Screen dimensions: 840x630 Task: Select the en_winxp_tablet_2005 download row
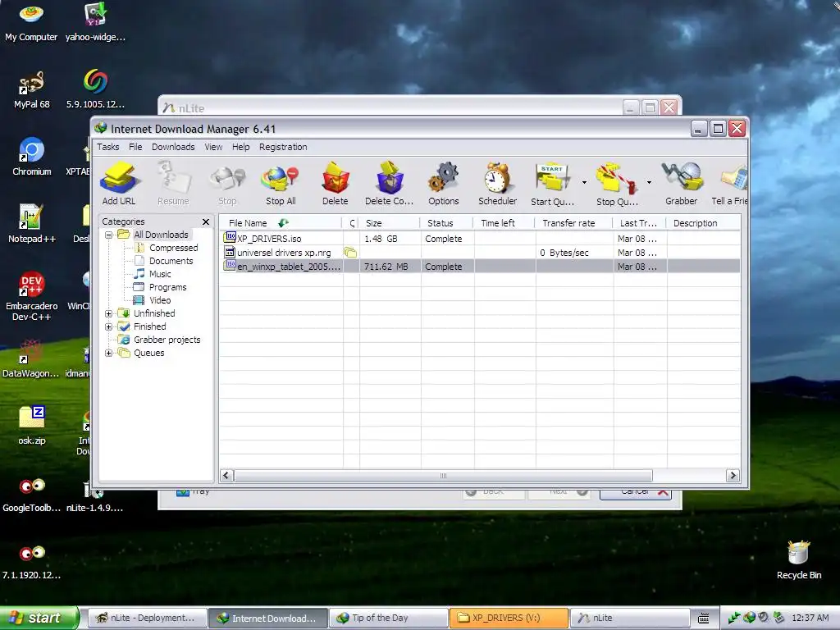(480, 267)
